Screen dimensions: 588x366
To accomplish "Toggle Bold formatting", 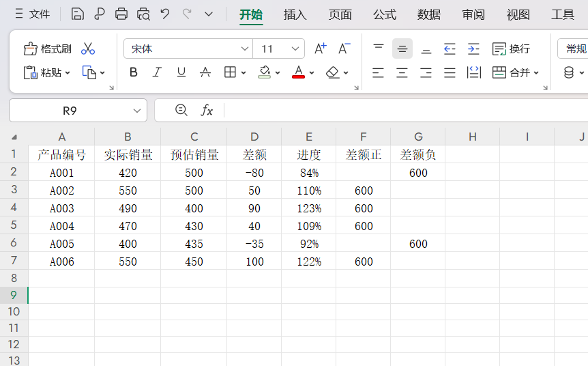I will 134,72.
